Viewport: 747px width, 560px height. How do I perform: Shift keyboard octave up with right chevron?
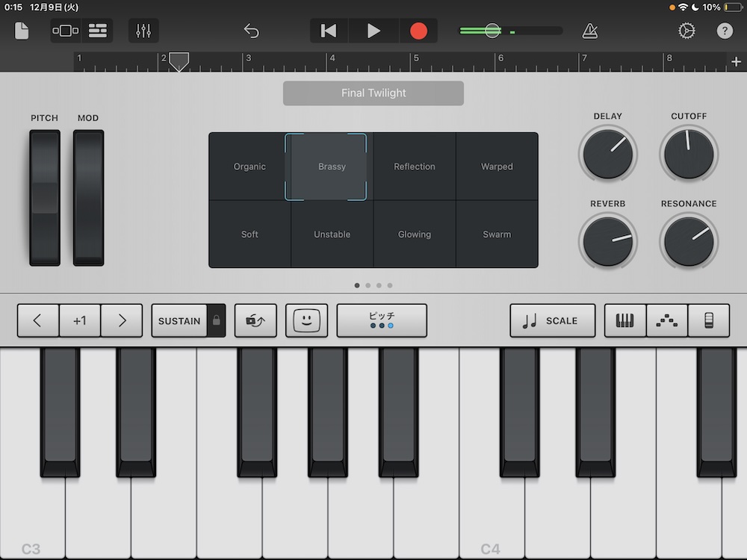pyautogui.click(x=122, y=321)
